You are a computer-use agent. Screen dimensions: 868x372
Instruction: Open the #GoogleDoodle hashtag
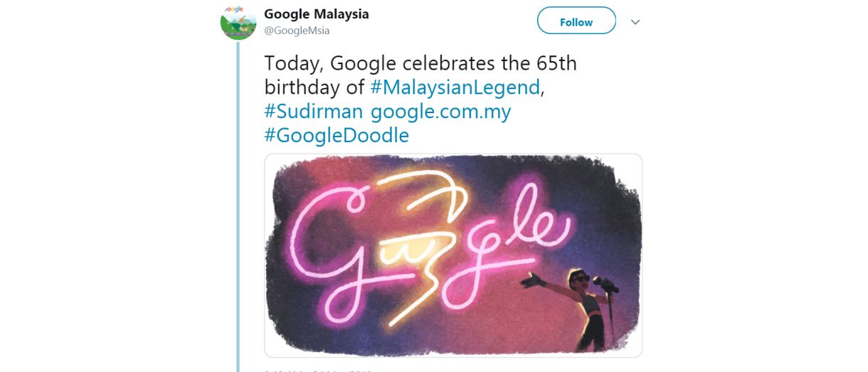click(x=337, y=135)
